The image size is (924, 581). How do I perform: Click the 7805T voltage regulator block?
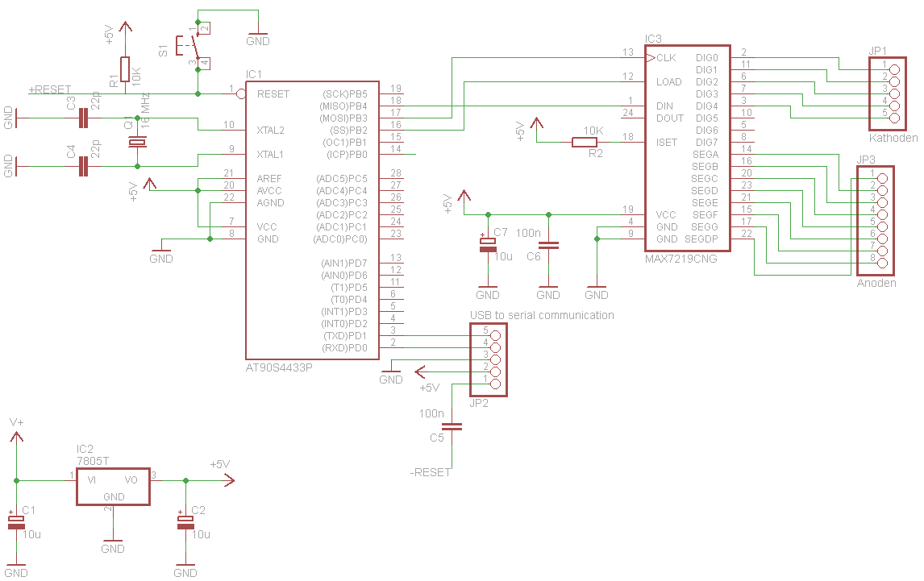pyautogui.click(x=114, y=487)
